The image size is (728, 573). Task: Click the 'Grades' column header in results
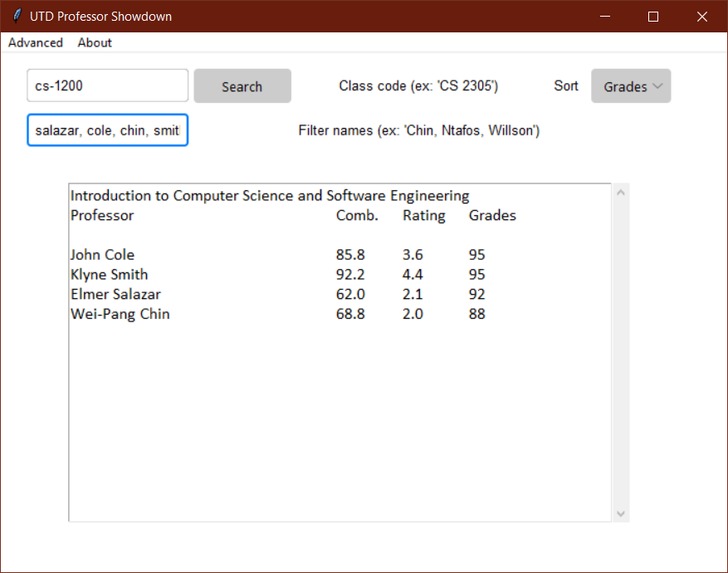492,215
